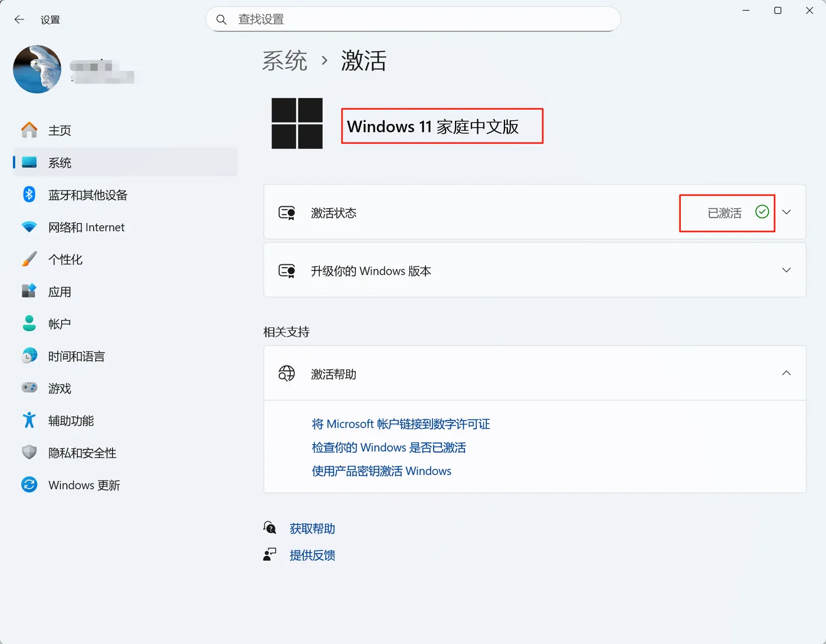826x644 pixels.
Task: Click the 获取帮助 link
Action: tap(312, 528)
